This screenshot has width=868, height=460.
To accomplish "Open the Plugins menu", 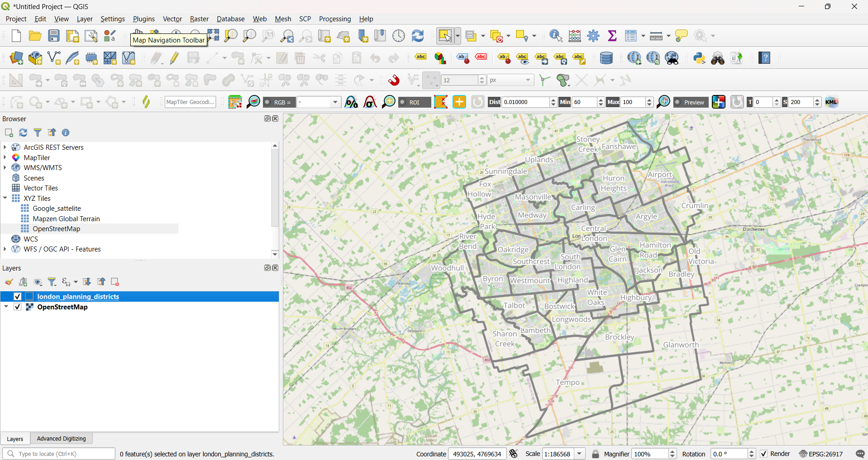I will point(144,19).
